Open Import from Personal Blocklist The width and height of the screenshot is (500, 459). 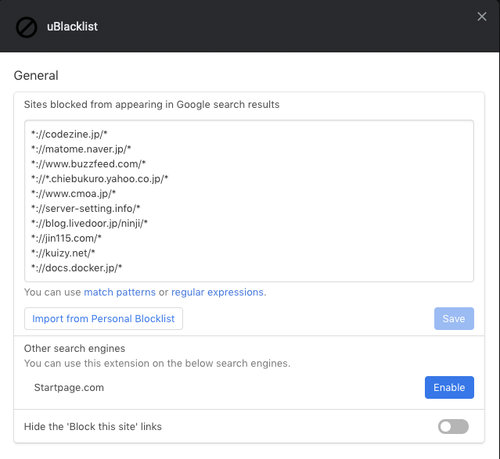(103, 319)
